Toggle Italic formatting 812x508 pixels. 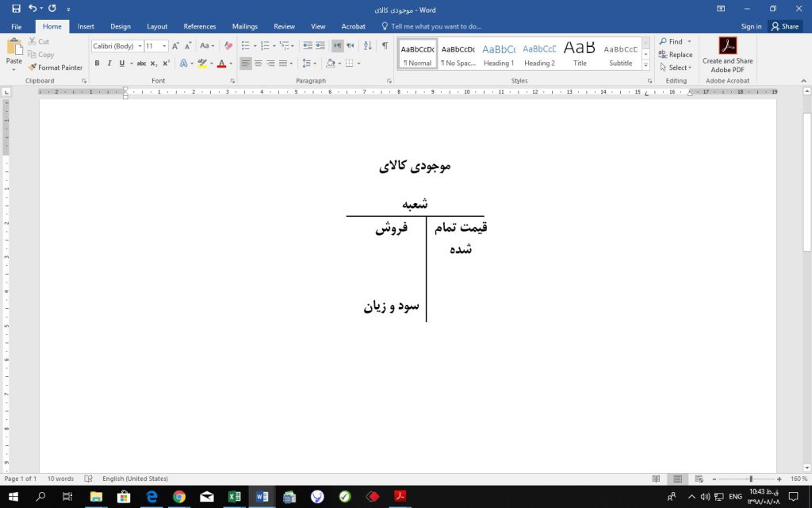point(109,63)
